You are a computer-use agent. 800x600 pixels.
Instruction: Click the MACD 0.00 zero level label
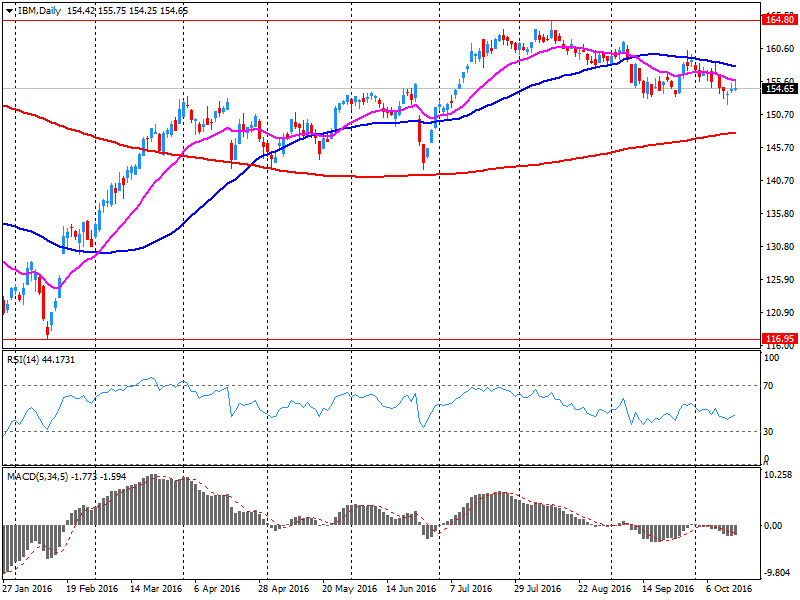point(774,526)
